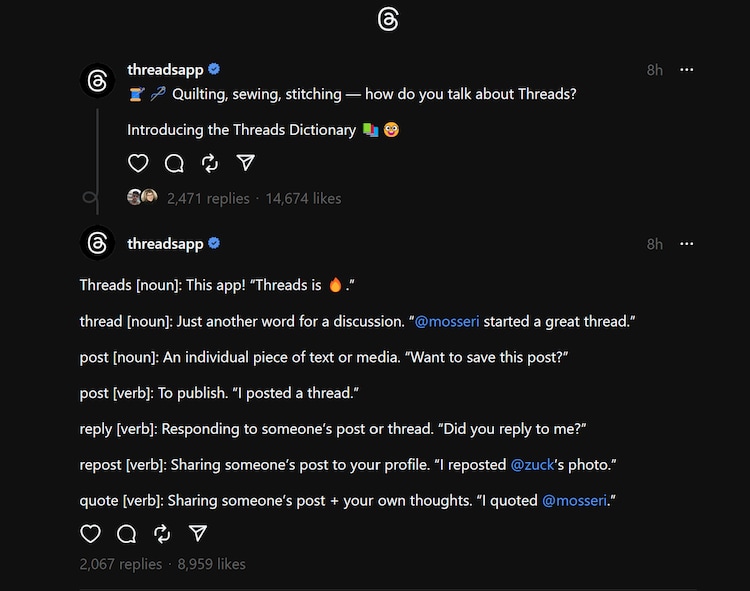Share the first post via send icon
The height and width of the screenshot is (591, 750).
[246, 163]
